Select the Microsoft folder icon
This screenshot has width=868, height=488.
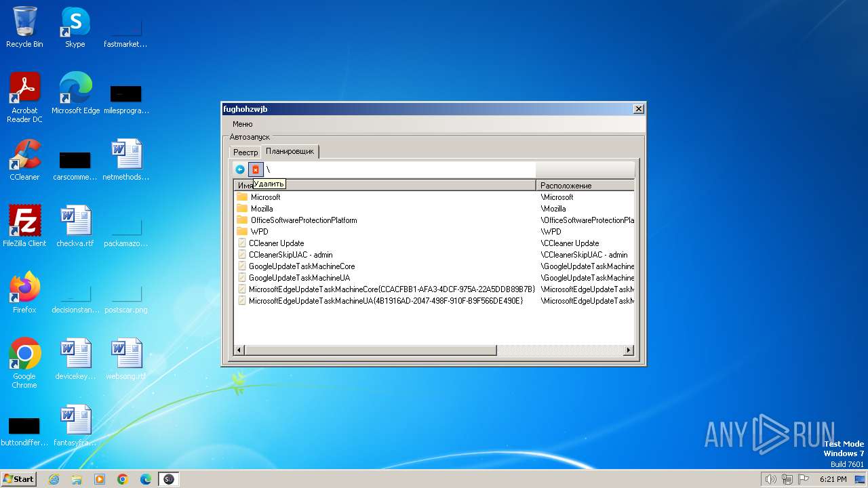coord(242,197)
